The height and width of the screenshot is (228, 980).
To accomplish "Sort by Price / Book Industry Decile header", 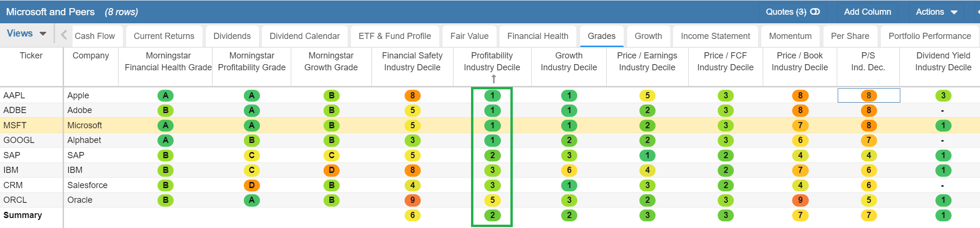I will tap(800, 61).
